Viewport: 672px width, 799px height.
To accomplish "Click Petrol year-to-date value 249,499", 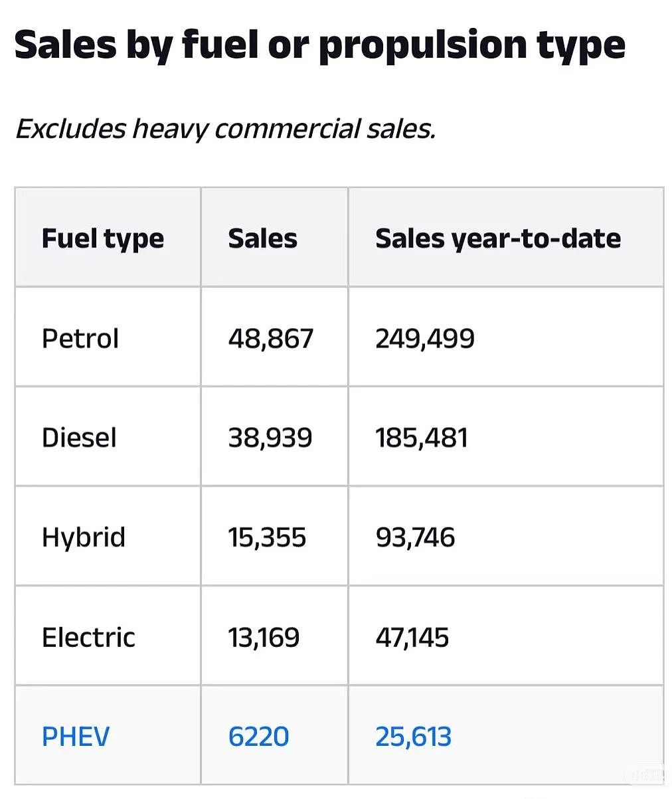I will tap(425, 339).
